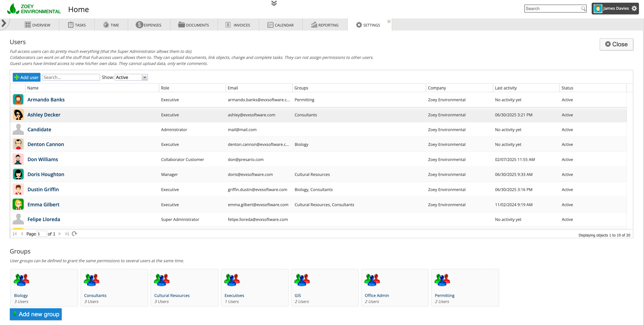Click the users Search field
The width and height of the screenshot is (644, 325).
[x=71, y=77]
